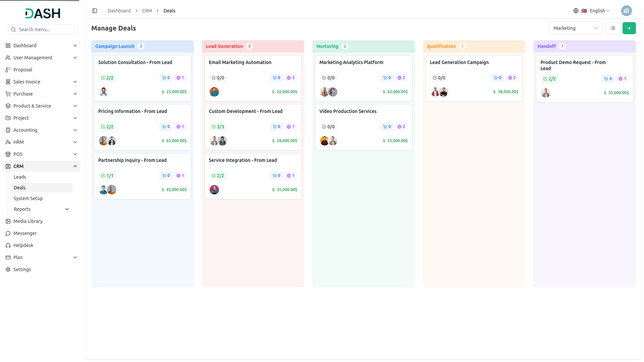Click the Dashboard breadcrumb link

[x=119, y=11]
